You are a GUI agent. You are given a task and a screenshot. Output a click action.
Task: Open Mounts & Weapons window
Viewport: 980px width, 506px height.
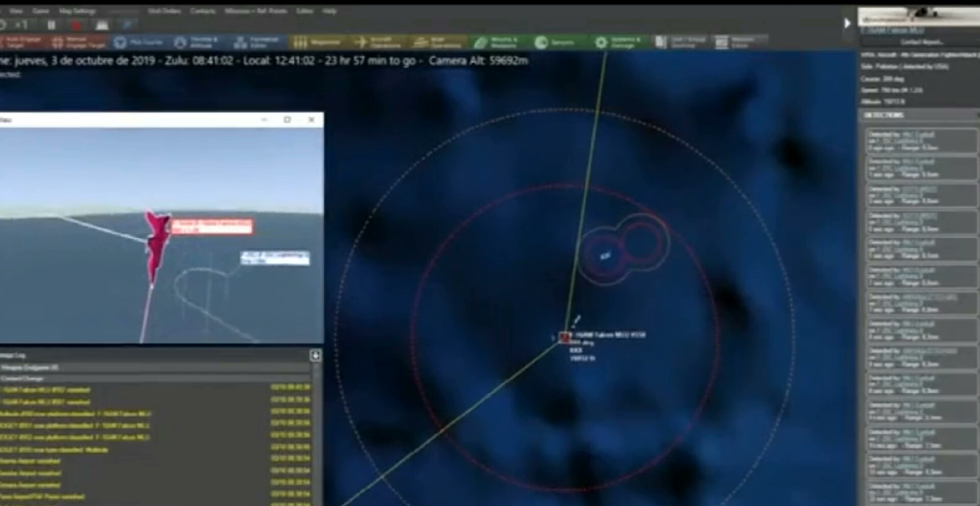click(497, 42)
